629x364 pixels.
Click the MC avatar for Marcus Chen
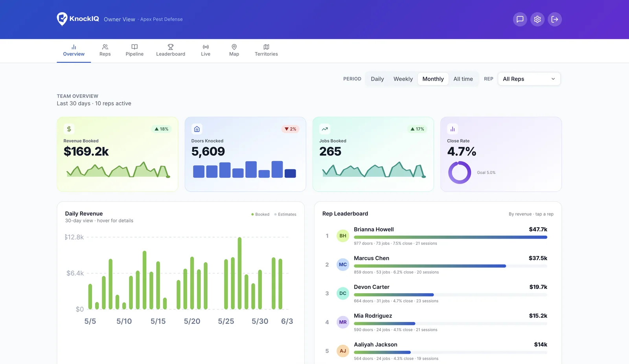tap(343, 265)
